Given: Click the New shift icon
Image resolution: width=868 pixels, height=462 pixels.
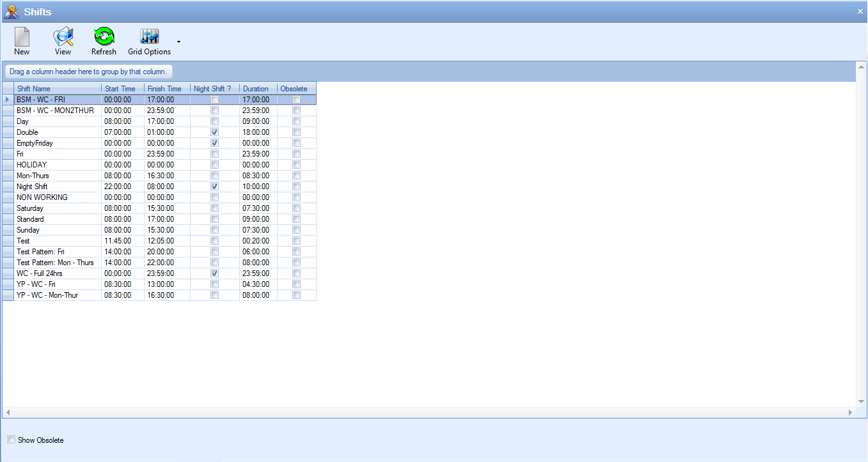Looking at the screenshot, I should (22, 38).
